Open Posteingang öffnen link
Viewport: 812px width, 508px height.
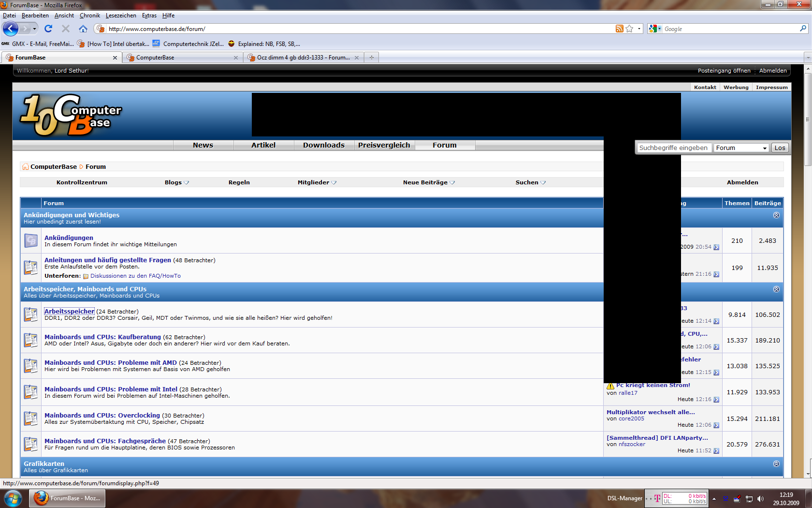pos(724,71)
